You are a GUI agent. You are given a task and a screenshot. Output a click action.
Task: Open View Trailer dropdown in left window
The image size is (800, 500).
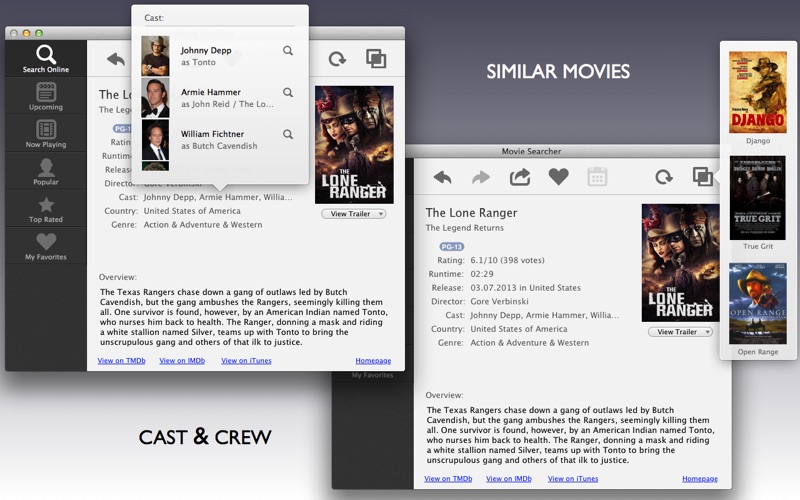pos(354,214)
